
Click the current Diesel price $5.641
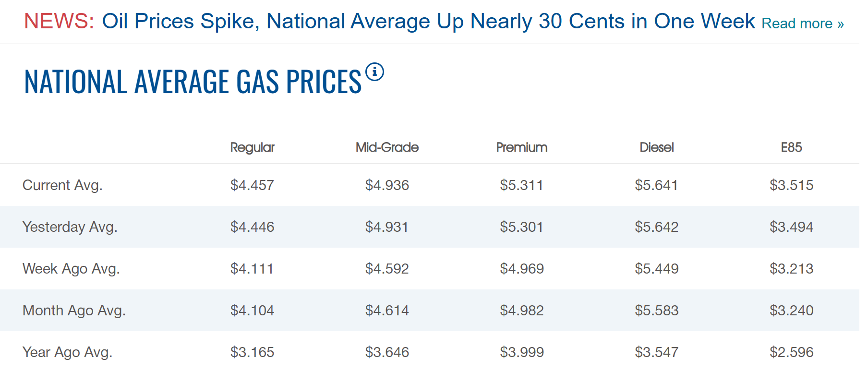pyautogui.click(x=656, y=185)
